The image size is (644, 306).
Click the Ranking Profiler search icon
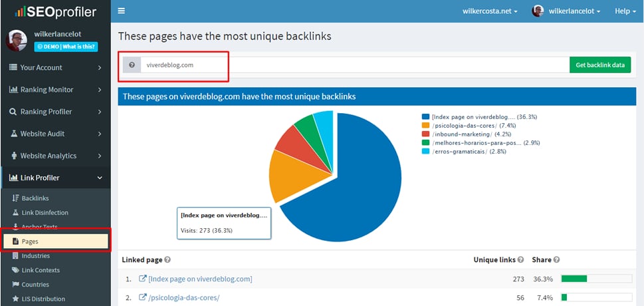coord(13,112)
